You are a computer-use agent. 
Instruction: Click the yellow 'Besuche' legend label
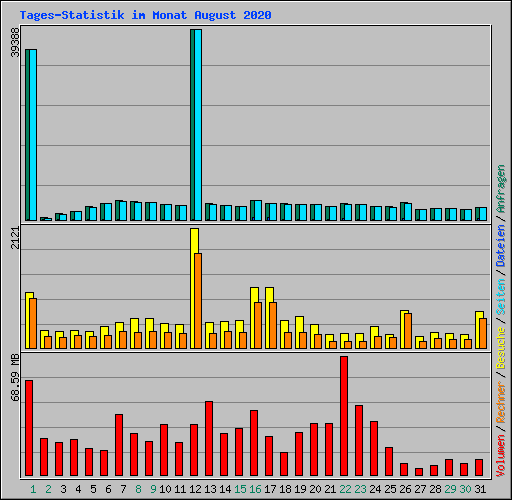pos(501,348)
